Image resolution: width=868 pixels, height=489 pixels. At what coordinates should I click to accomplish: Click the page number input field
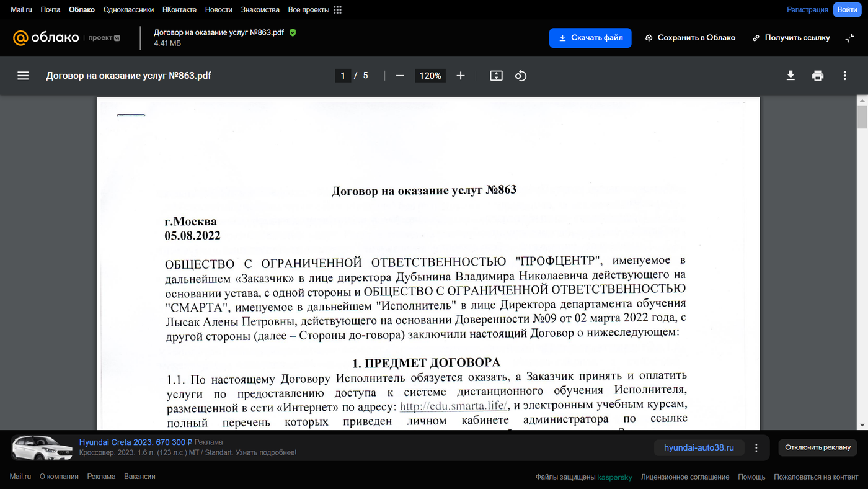pos(342,76)
